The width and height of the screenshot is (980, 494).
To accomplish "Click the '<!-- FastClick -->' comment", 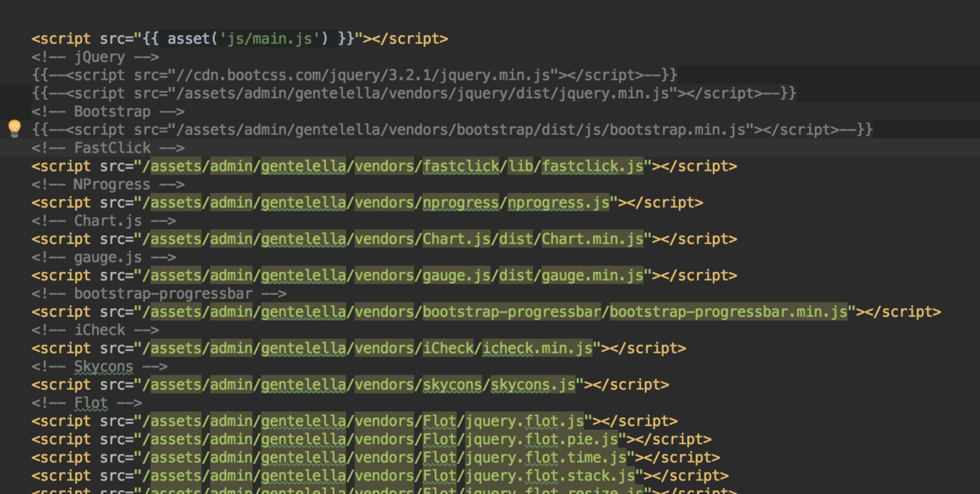I will click(108, 148).
